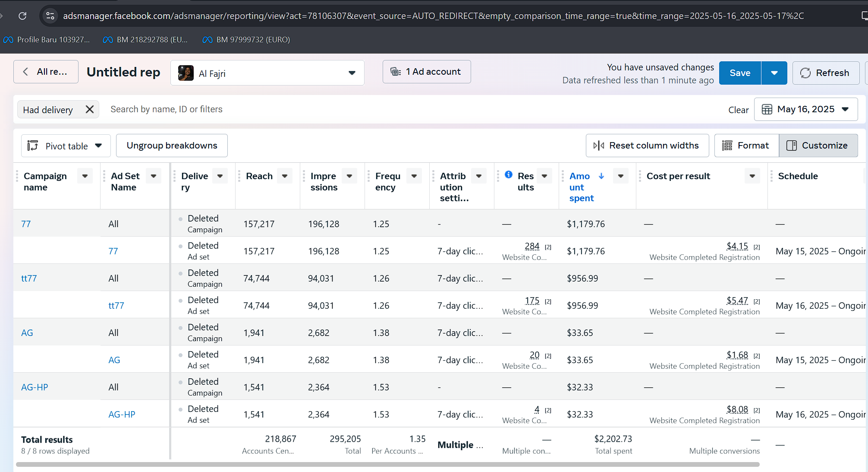Click the Results column info icon
868x472 pixels.
click(x=509, y=174)
